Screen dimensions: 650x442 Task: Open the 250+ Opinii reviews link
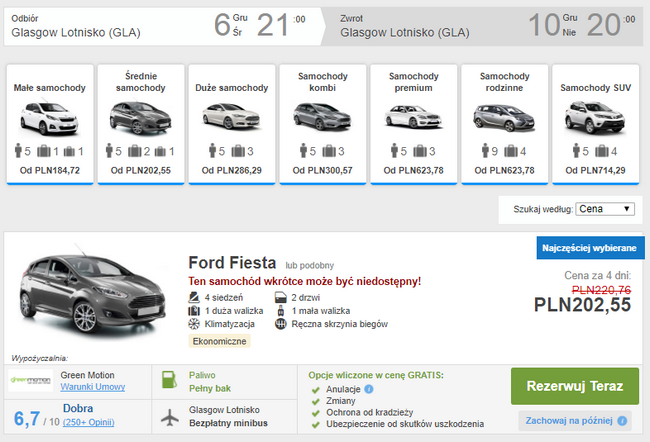89,422
